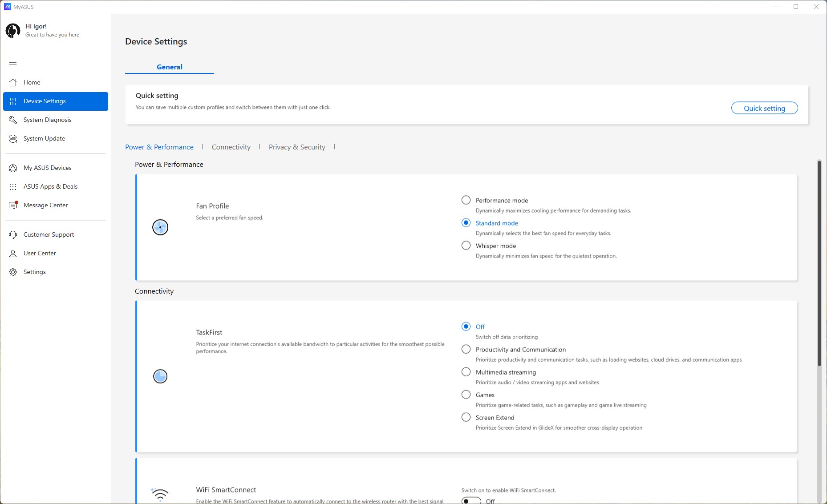Click the ASUS Apps & Deals grid icon
The width and height of the screenshot is (827, 504).
pos(13,187)
